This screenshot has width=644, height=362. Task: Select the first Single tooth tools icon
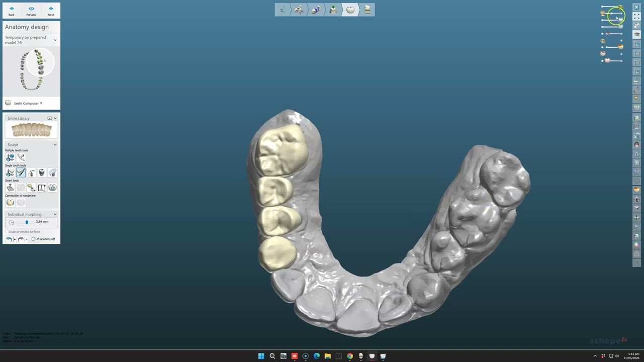coord(10,172)
